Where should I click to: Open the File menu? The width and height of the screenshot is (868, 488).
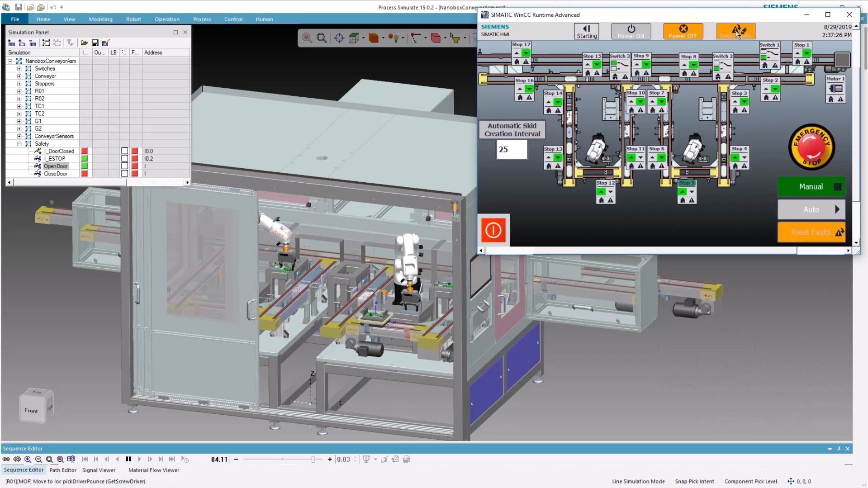click(x=15, y=19)
